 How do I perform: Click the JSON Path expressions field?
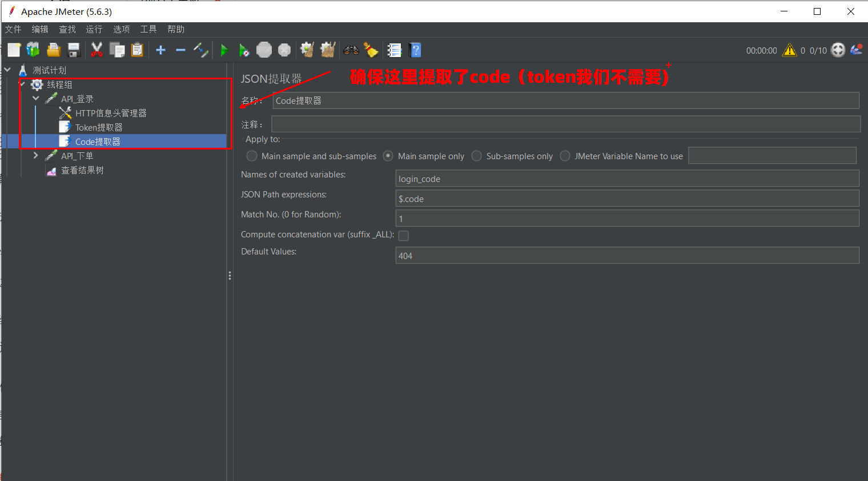click(626, 199)
